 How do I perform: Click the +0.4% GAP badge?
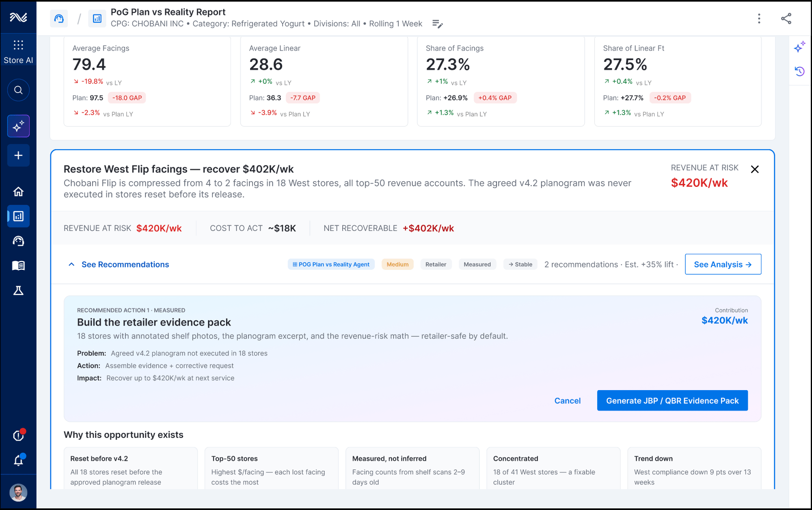coord(495,98)
